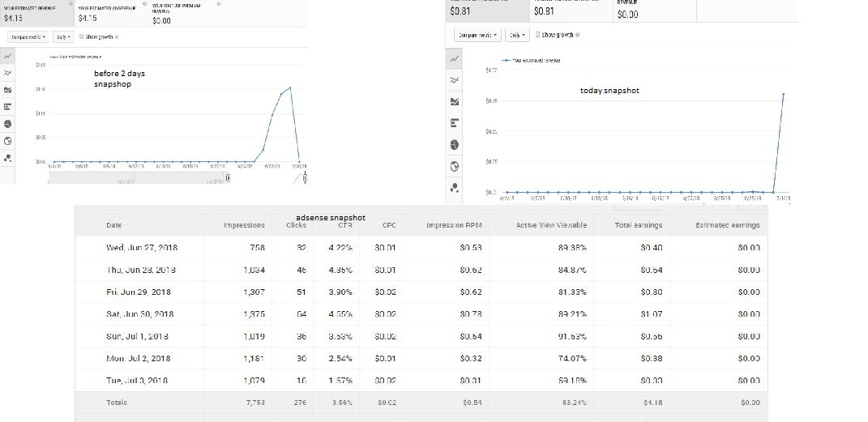
Task: Click help icon beside Show growth, today panel
Action: [578, 35]
